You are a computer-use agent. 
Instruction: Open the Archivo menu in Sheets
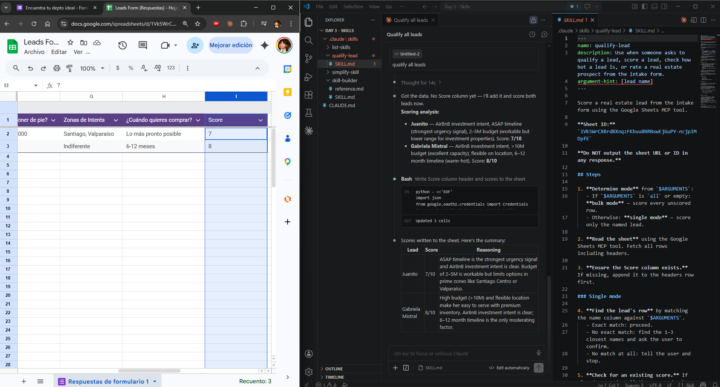tap(34, 52)
